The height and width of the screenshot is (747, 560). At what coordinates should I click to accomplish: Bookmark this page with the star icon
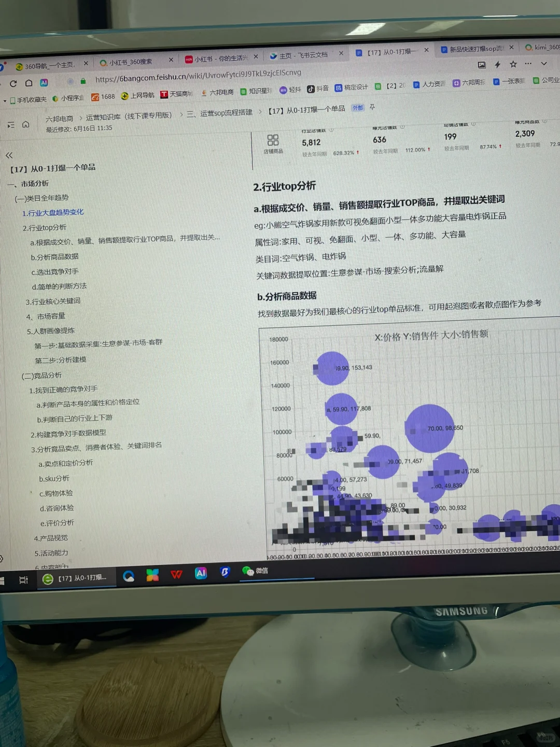pos(513,64)
